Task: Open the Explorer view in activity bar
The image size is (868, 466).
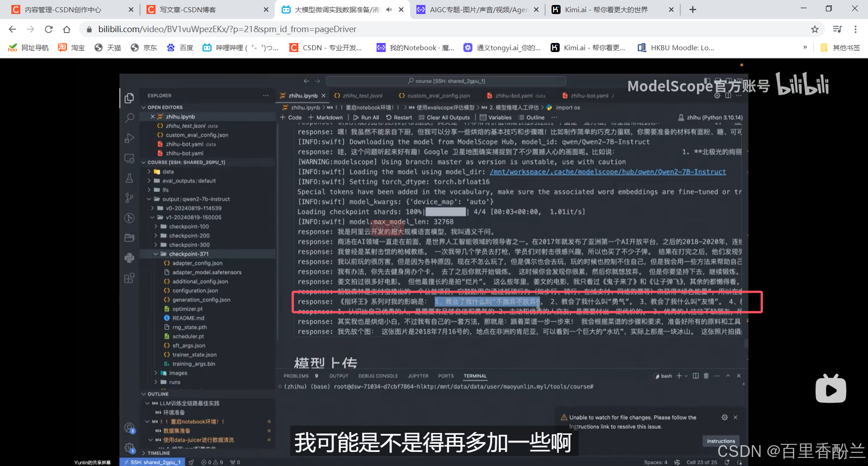Action: (129, 98)
